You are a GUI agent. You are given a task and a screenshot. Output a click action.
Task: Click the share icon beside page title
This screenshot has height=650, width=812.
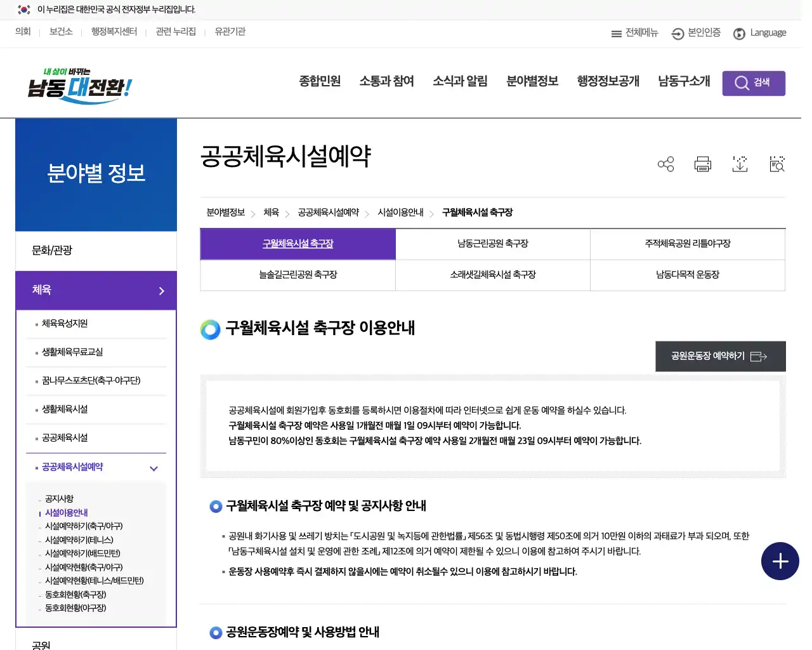tap(665, 164)
